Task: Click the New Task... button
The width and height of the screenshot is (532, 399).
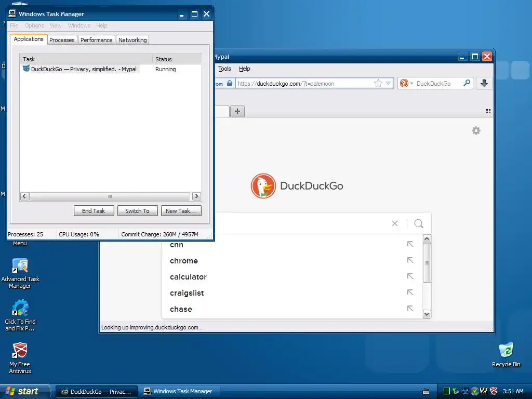Action: point(181,211)
